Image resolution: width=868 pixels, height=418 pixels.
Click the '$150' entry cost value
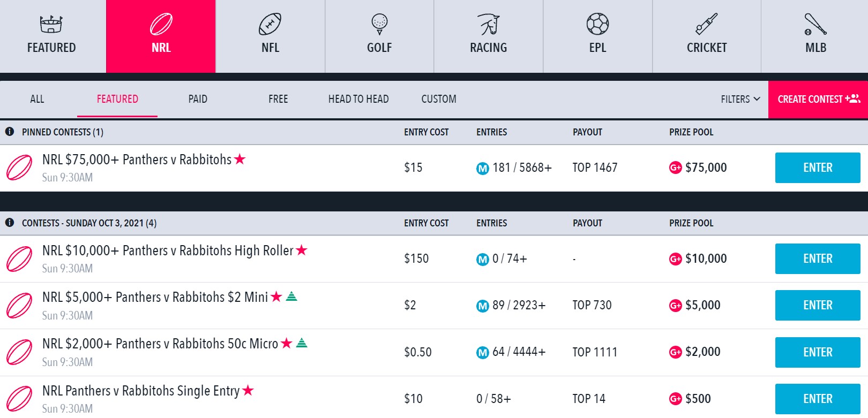tap(416, 259)
